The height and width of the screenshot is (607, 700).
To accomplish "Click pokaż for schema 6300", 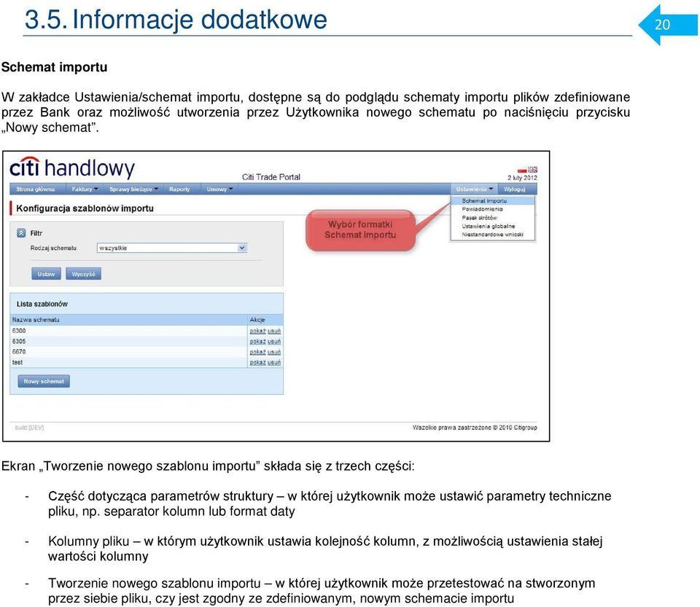I will click(257, 331).
